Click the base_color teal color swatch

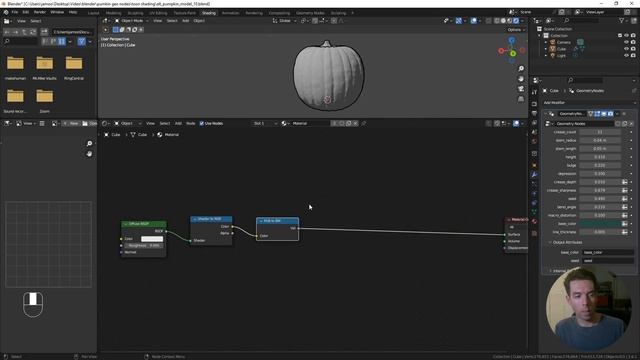tap(600, 224)
